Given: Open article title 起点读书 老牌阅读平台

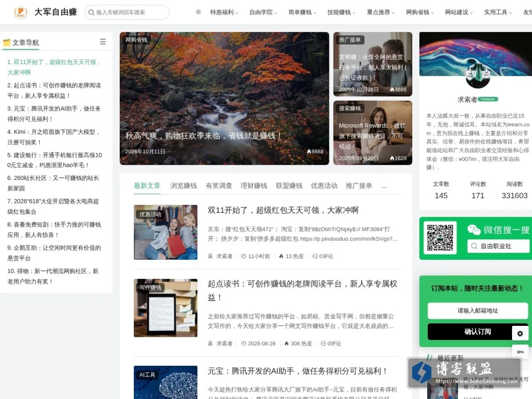Looking at the screenshot, I should (x=302, y=290).
